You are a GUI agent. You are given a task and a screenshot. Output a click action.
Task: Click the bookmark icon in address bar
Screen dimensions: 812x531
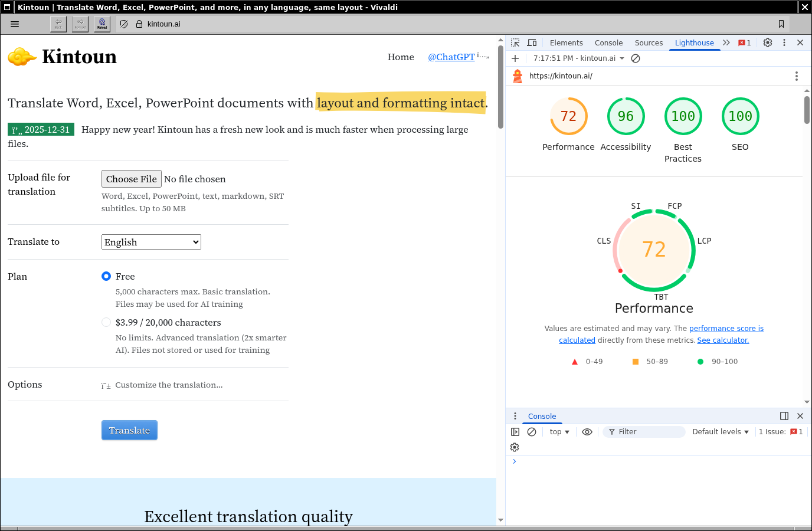(781, 24)
